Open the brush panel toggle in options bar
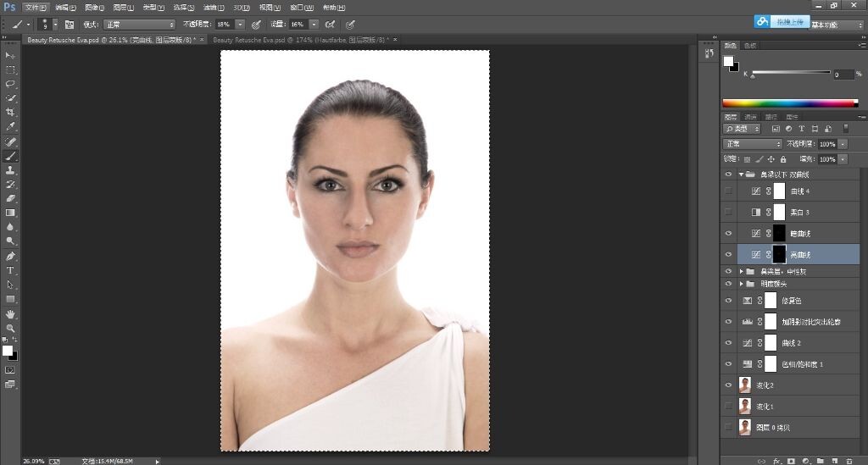The image size is (868, 465). 70,25
